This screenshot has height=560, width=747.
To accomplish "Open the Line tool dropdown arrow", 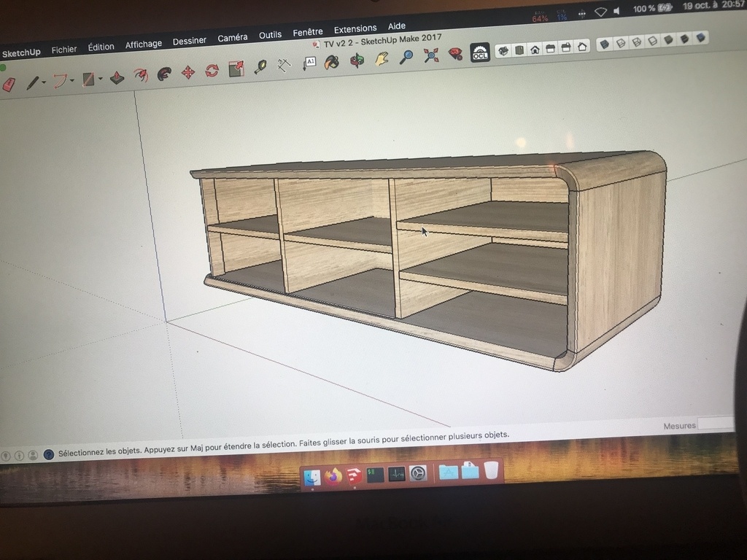I will pyautogui.click(x=44, y=82).
